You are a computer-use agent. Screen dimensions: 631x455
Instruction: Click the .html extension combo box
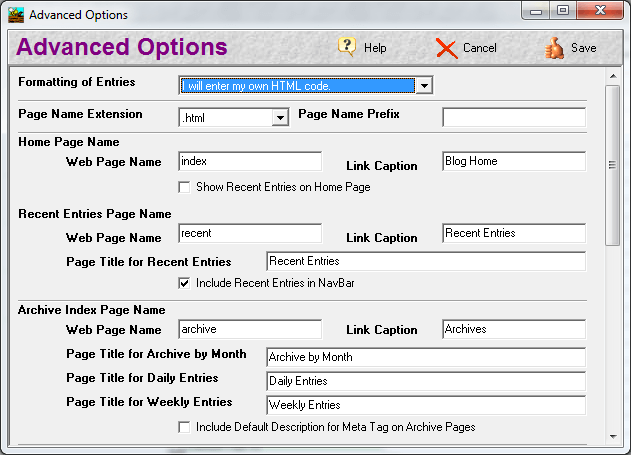click(234, 117)
